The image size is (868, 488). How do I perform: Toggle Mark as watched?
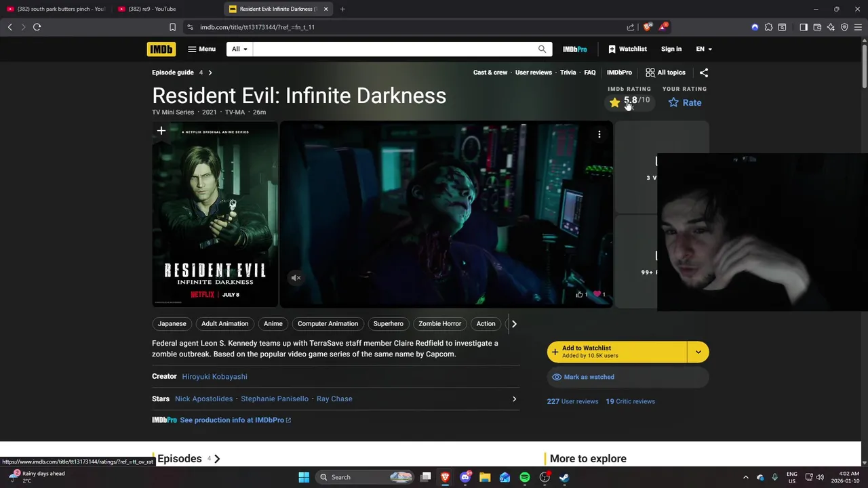[628, 377]
